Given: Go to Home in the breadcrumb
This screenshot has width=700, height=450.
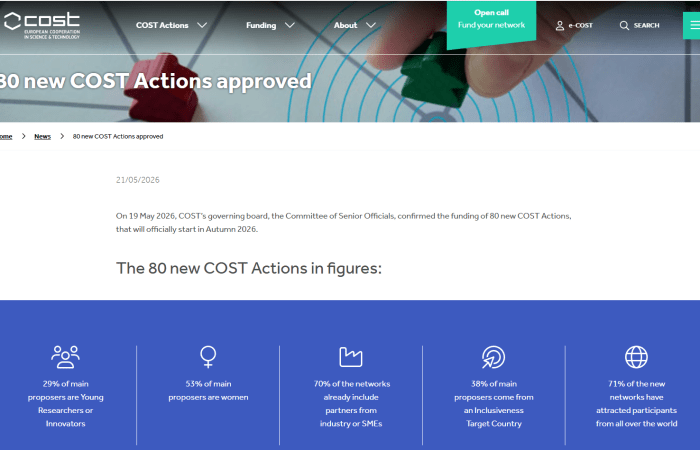Looking at the screenshot, I should click(x=6, y=137).
